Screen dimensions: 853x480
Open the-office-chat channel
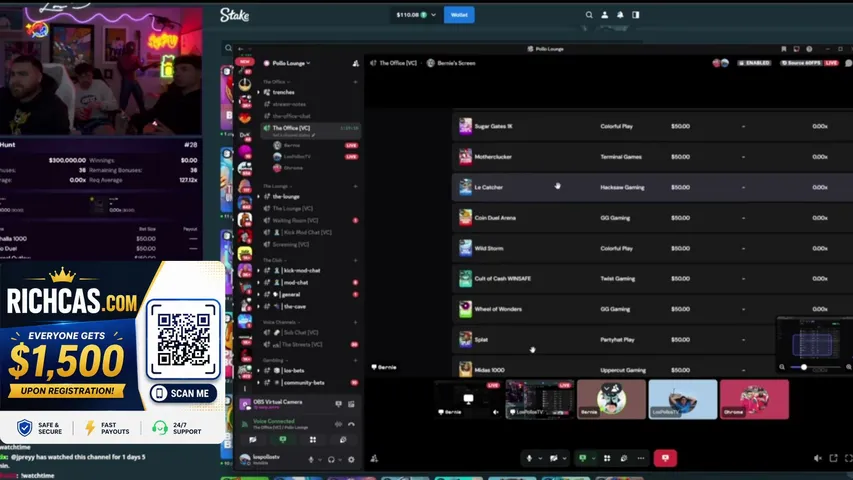pos(292,116)
